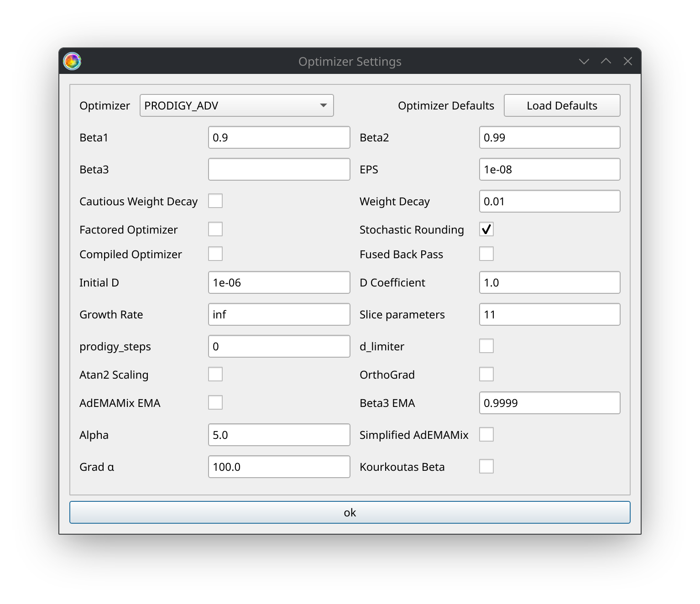Click the EPS input field

point(550,169)
